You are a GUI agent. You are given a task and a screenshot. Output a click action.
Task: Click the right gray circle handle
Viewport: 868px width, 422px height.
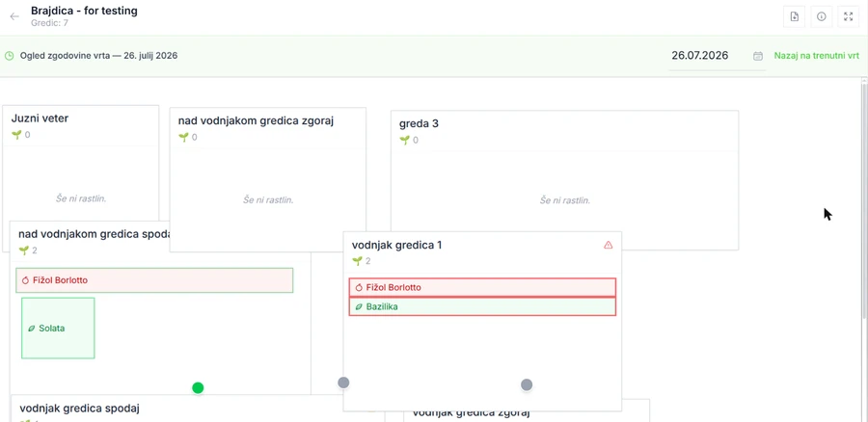pyautogui.click(x=527, y=384)
